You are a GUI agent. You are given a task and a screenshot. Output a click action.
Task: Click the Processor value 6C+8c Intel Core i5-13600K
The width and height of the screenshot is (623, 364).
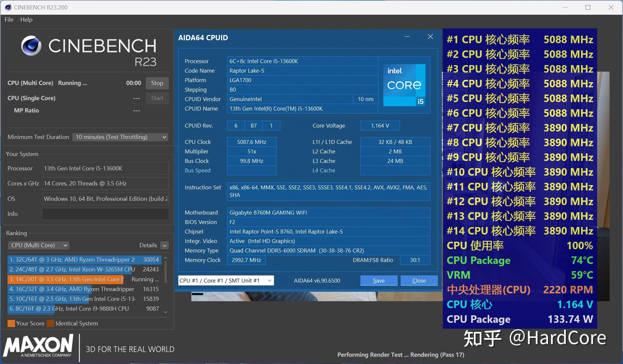pyautogui.click(x=302, y=61)
